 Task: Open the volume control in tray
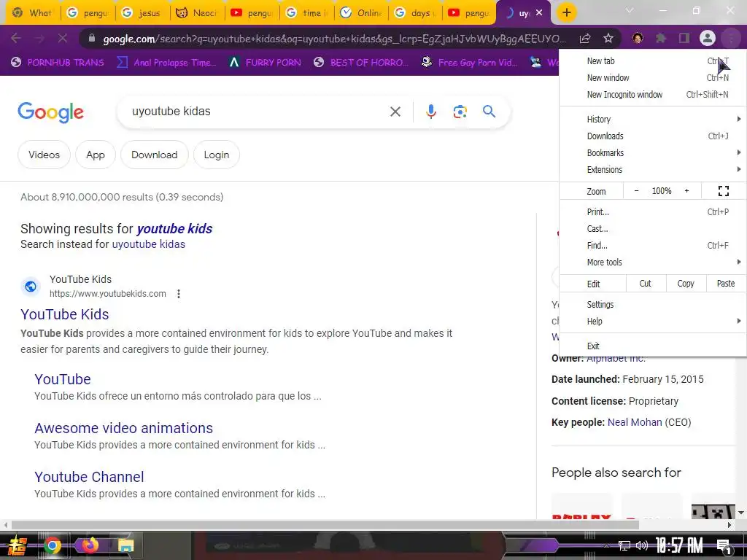[x=642, y=545]
